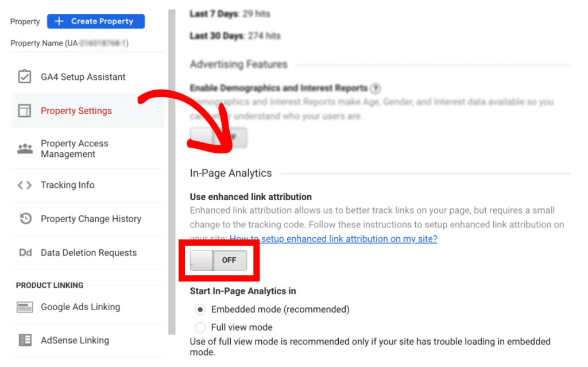
Task: Open the Demographics and Interest Reports help tooltip
Action: 376,88
